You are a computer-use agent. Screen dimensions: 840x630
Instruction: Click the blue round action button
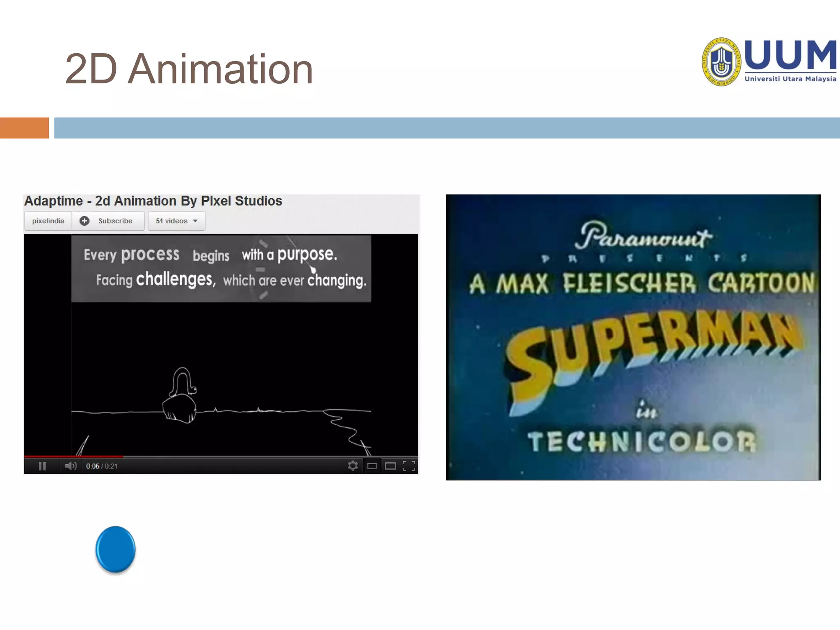coord(116,549)
